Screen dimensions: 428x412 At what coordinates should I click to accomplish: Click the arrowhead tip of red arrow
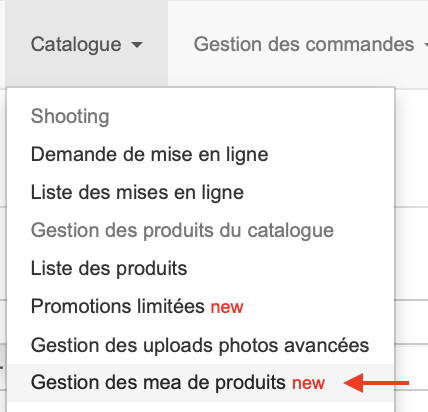point(347,383)
